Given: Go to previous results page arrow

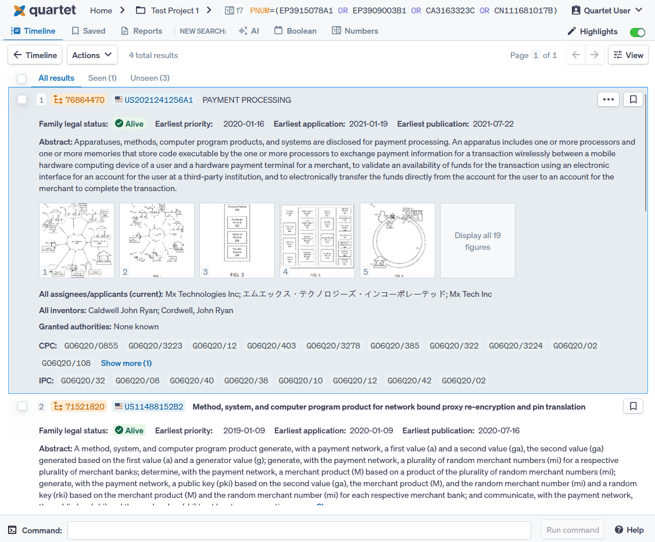Looking at the screenshot, I should 576,55.
